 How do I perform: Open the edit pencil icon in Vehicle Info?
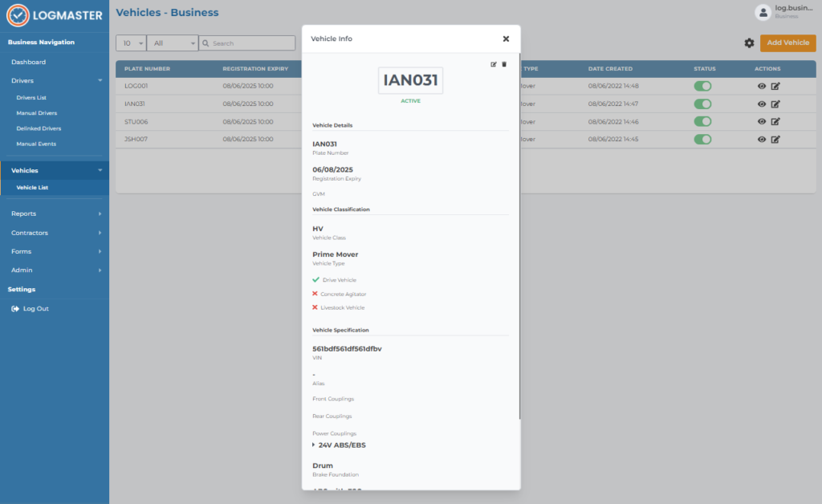click(x=493, y=63)
